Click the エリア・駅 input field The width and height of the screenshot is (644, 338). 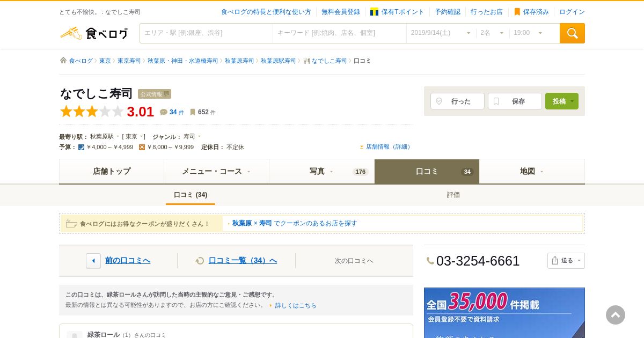206,33
